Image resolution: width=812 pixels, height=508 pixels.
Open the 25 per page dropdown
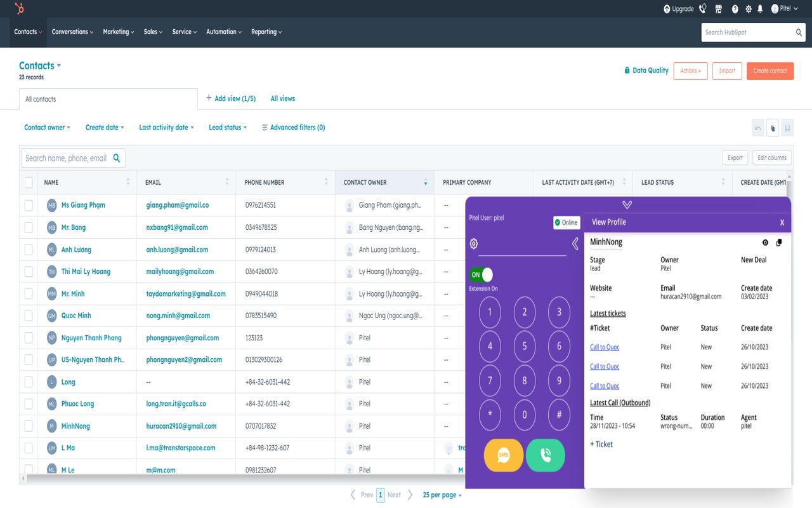(442, 495)
